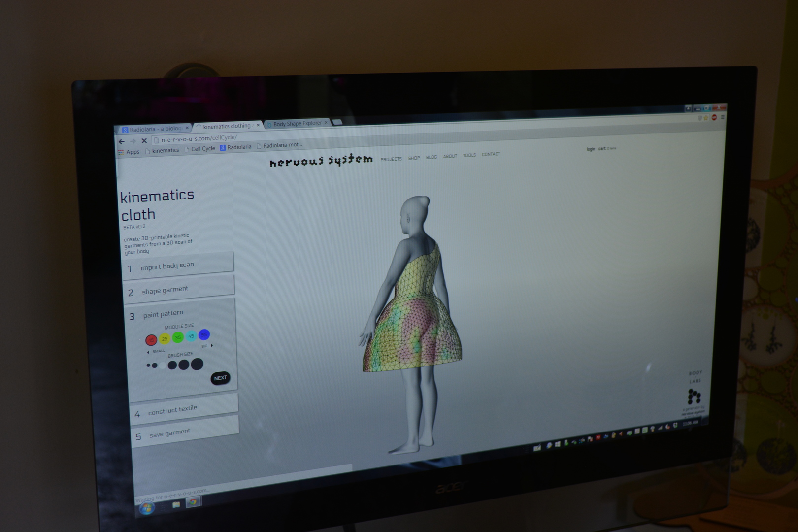The width and height of the screenshot is (798, 532).
Task: Select green module size 35
Action: 178,337
